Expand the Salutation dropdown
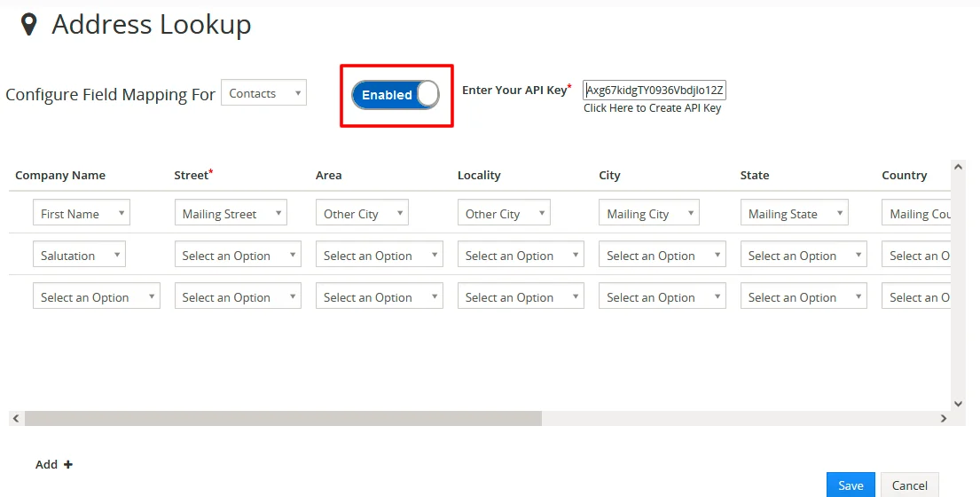Screen dimensions: 980x497 (79, 256)
